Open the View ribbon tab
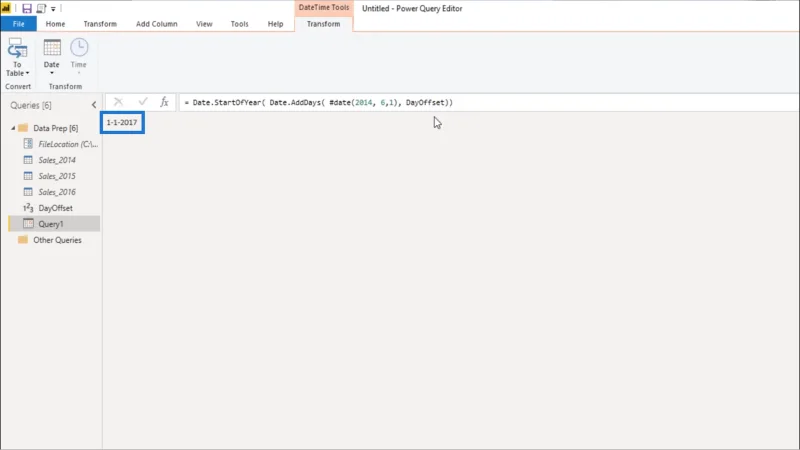Viewport: 800px width, 450px height. coord(204,24)
